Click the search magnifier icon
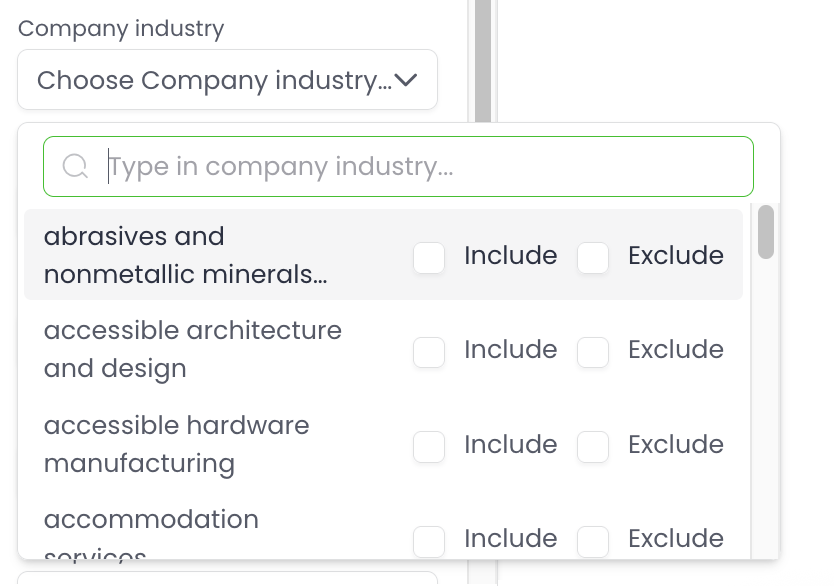The width and height of the screenshot is (834, 586). point(76,166)
